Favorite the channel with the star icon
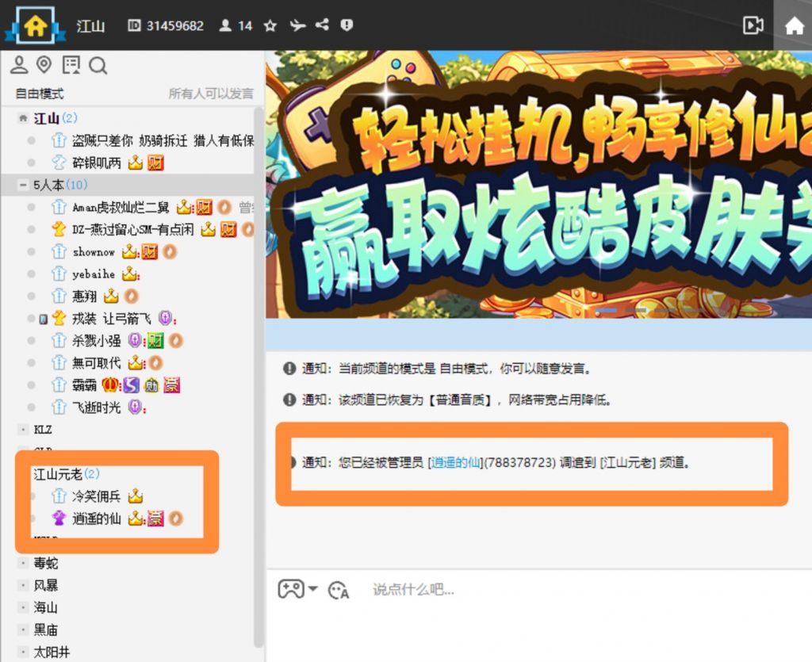Screen dimensions: 812x662 pos(270,25)
